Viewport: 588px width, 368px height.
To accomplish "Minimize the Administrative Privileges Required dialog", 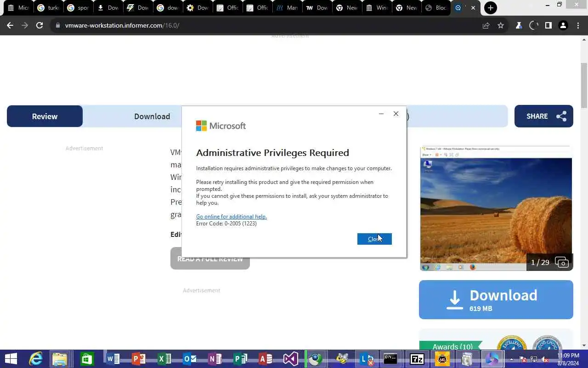I will click(381, 114).
